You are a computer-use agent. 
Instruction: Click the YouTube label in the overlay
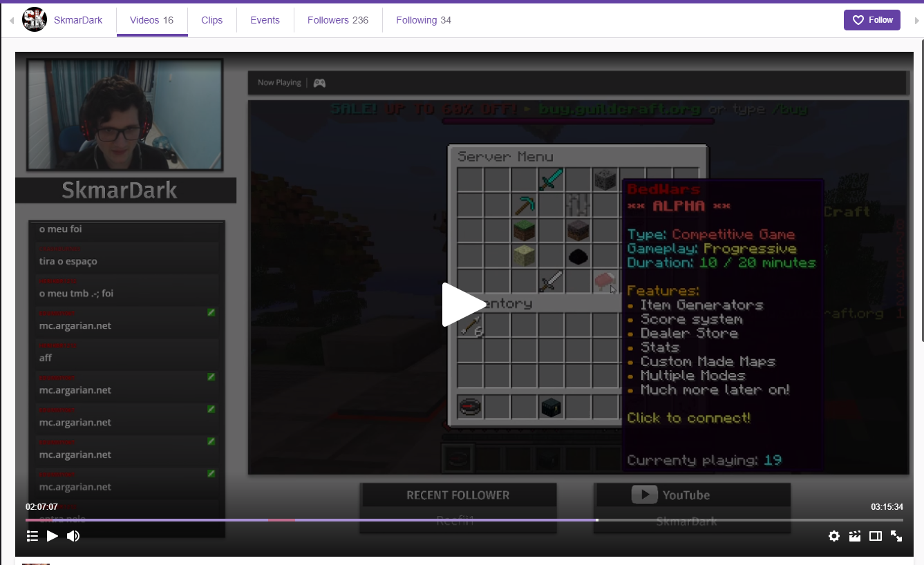tap(686, 495)
